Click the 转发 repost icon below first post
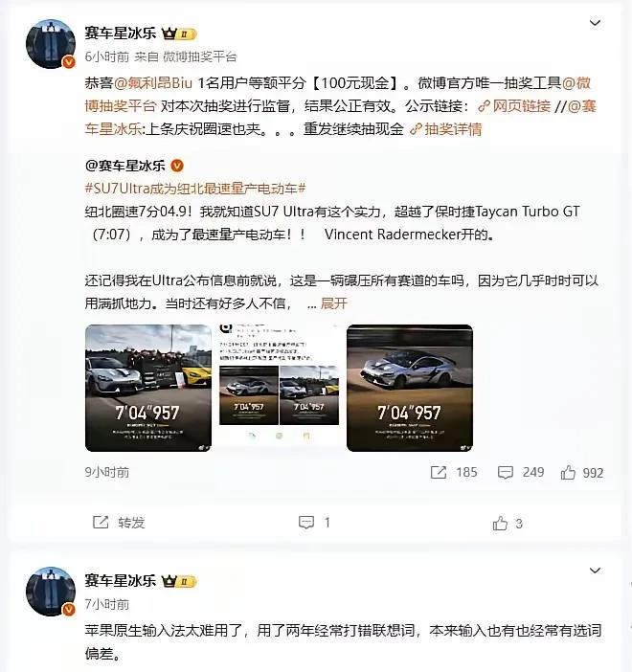 (x=101, y=523)
